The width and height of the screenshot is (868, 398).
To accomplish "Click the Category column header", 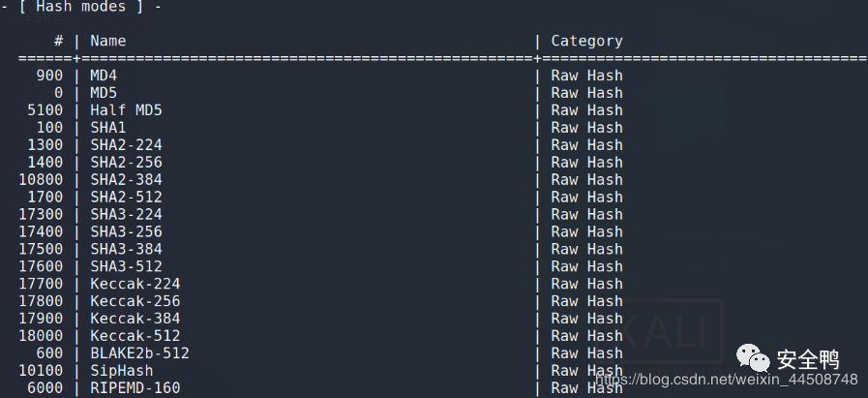I will pyautogui.click(x=586, y=41).
